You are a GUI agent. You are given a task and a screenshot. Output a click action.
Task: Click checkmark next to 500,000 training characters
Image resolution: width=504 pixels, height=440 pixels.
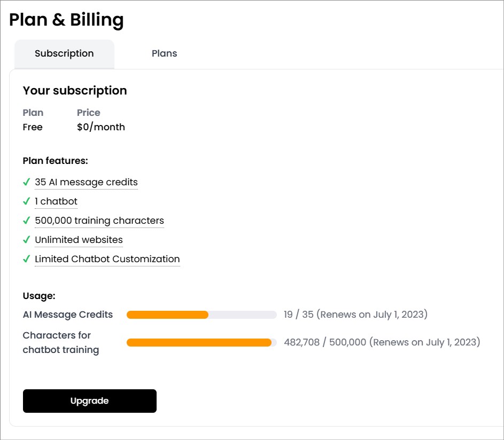[x=26, y=221]
